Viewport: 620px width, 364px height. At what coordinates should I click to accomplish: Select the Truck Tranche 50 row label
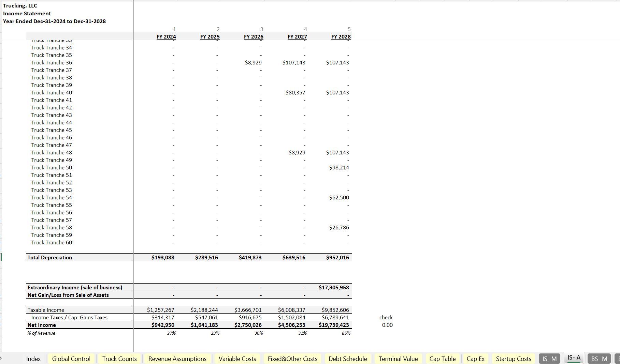pyautogui.click(x=52, y=167)
